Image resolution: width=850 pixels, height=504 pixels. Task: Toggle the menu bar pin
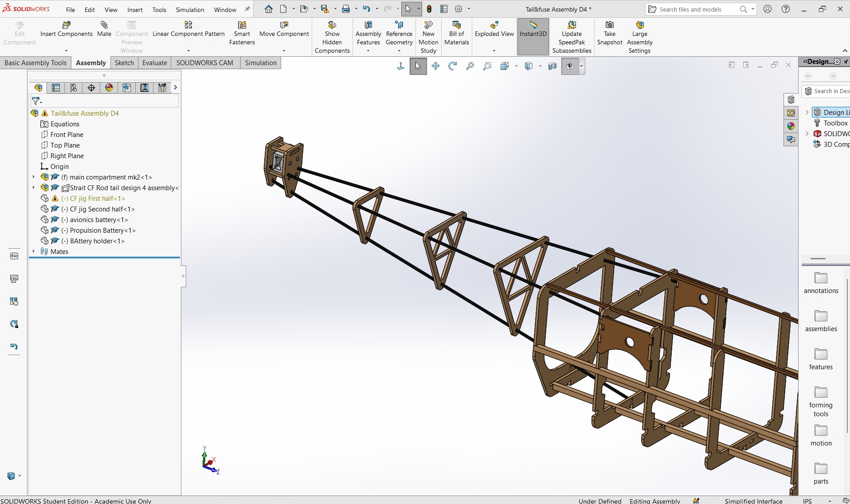point(247,9)
